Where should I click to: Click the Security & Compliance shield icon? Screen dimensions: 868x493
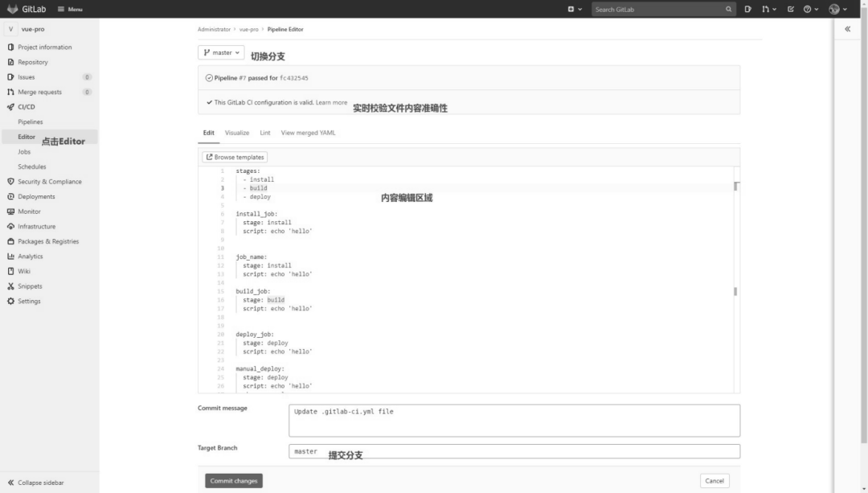click(10, 182)
